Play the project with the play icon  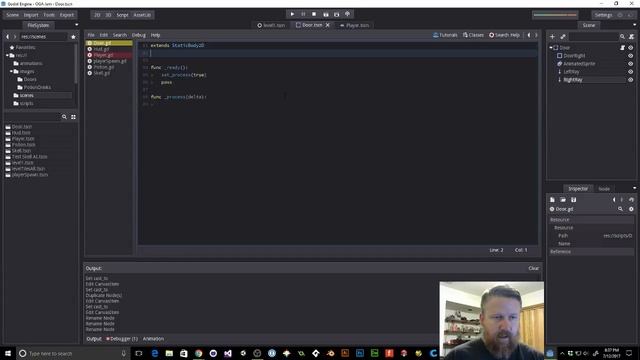tap(292, 14)
